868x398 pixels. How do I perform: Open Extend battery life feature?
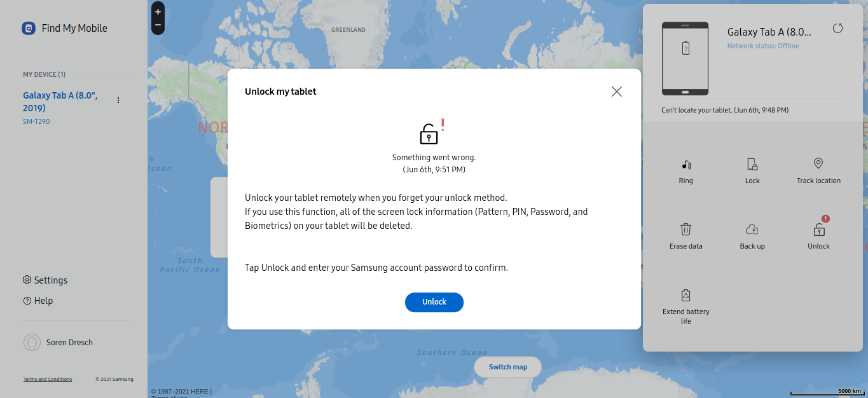coord(685,305)
